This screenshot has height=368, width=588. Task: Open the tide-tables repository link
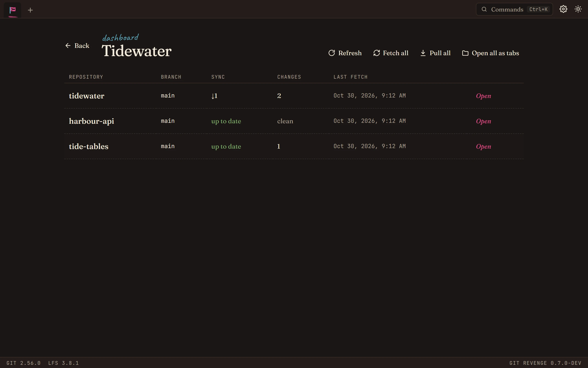(x=483, y=147)
